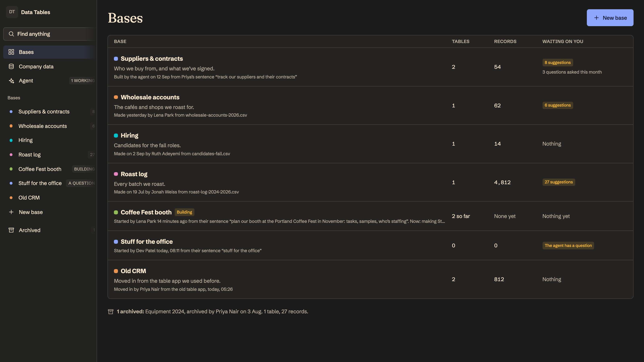Open the Agent page in sidebar
The height and width of the screenshot is (362, 644).
pos(50,81)
